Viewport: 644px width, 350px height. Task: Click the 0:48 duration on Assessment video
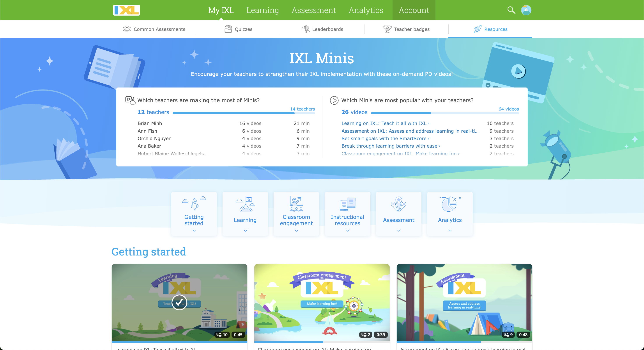click(523, 334)
